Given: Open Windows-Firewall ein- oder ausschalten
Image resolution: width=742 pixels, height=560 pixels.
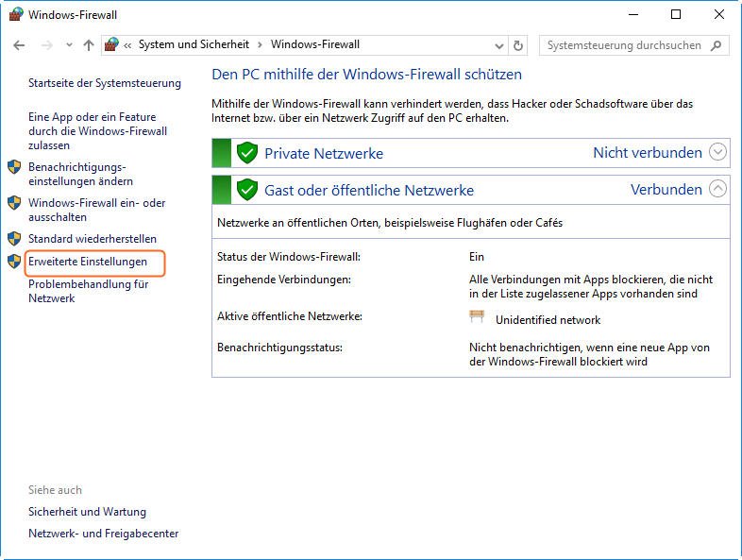Looking at the screenshot, I should 96,211.
